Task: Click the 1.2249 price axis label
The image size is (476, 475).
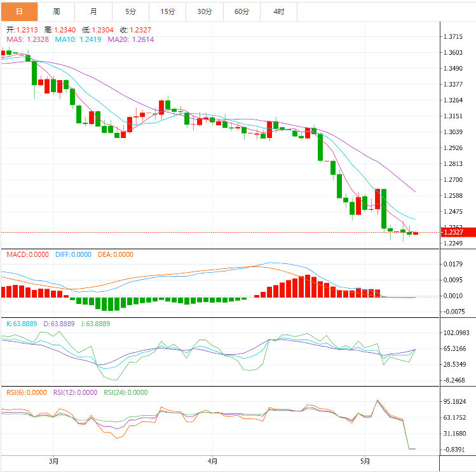Action: [x=453, y=244]
